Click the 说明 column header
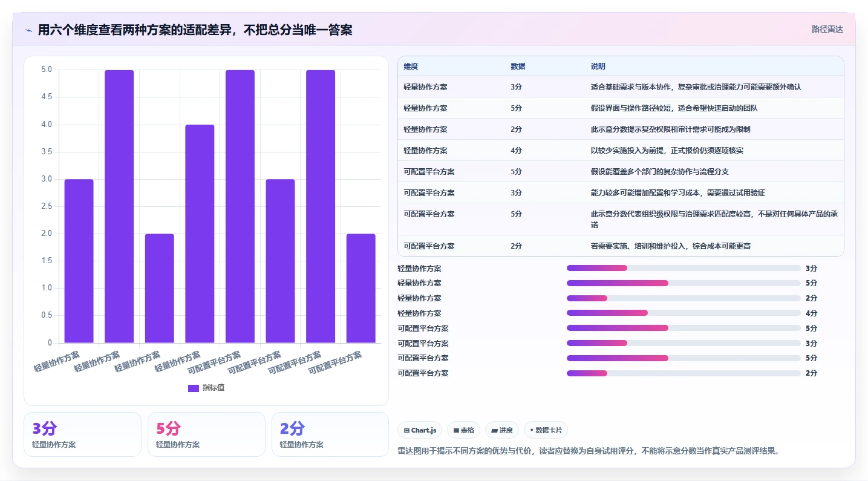The image size is (868, 481). [x=598, y=67]
